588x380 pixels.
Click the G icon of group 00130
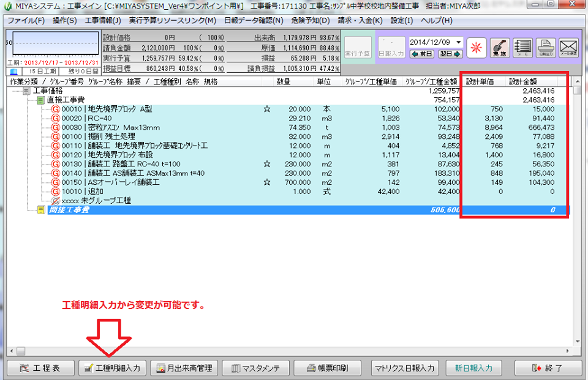coord(56,164)
